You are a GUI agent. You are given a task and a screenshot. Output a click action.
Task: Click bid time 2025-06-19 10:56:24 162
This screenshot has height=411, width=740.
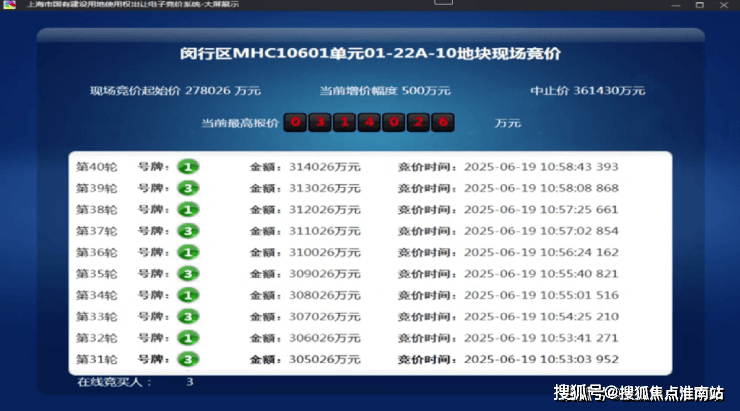click(541, 252)
